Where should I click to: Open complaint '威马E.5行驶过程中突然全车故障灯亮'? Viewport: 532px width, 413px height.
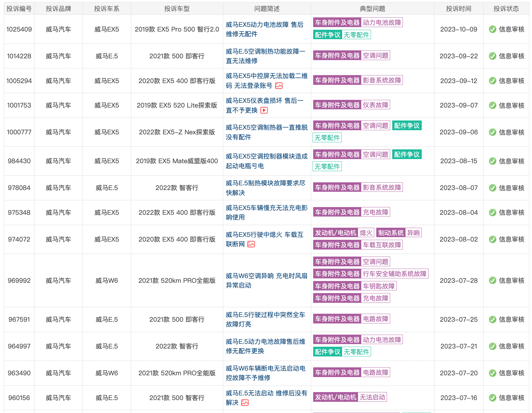(265, 320)
